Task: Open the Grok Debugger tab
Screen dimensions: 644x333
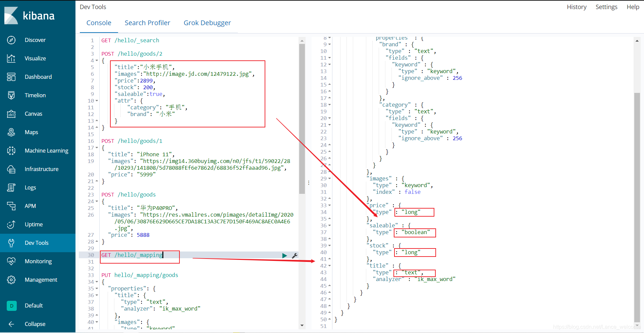Action: (x=207, y=22)
